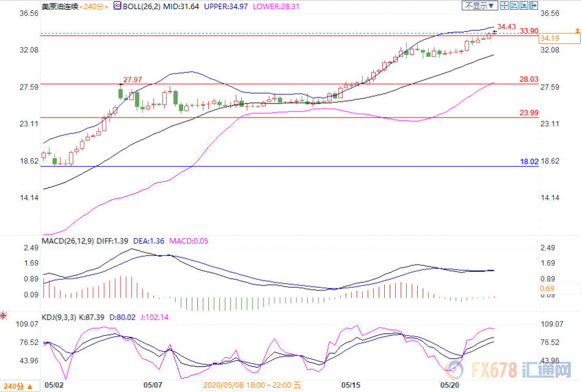Image resolution: width=582 pixels, height=392 pixels.
Task: Select the MACD(26,12,9) indicator label
Action: point(67,241)
